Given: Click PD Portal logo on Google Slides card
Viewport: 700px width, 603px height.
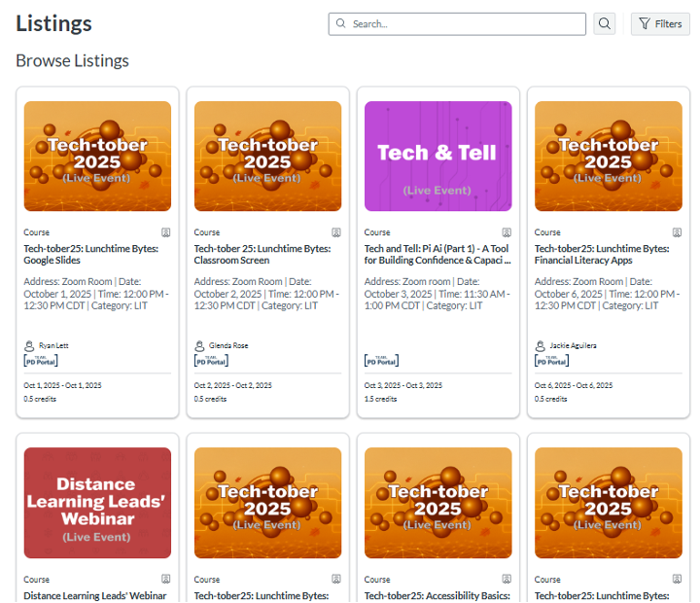Looking at the screenshot, I should point(41,361).
